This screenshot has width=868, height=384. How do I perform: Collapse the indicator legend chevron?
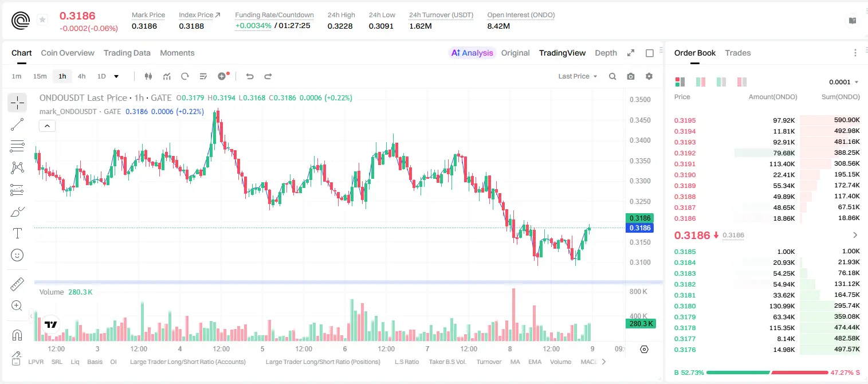47,126
